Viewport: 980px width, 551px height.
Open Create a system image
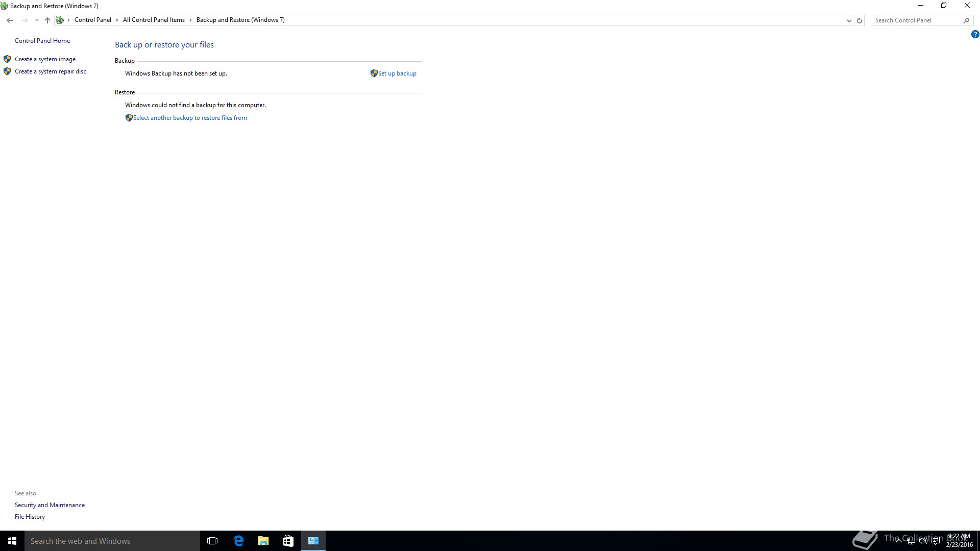point(45,59)
